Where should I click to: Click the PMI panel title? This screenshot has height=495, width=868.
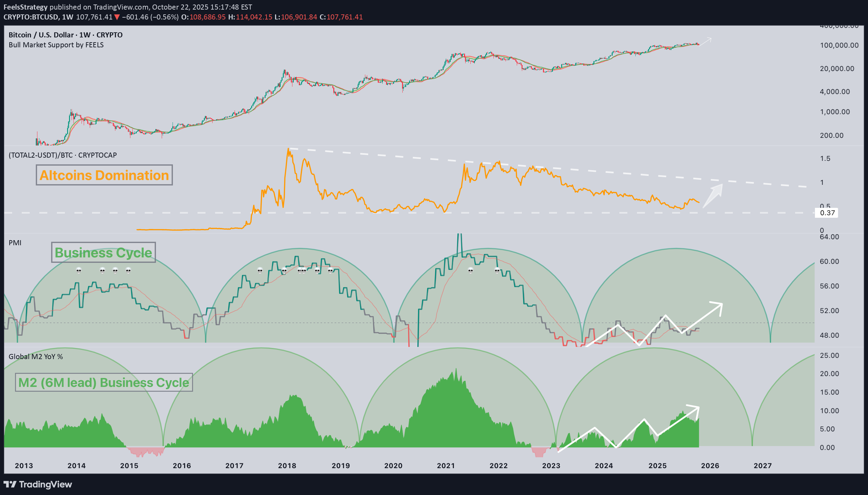click(x=15, y=243)
